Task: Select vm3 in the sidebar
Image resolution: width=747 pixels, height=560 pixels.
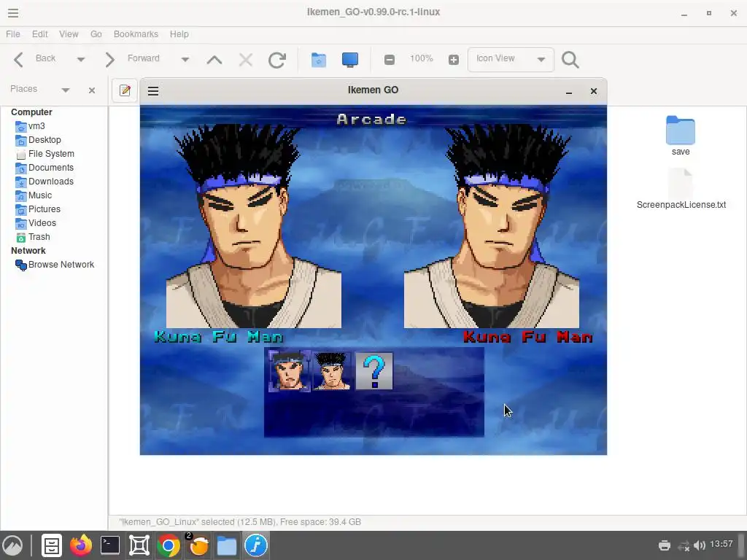Action: point(36,126)
